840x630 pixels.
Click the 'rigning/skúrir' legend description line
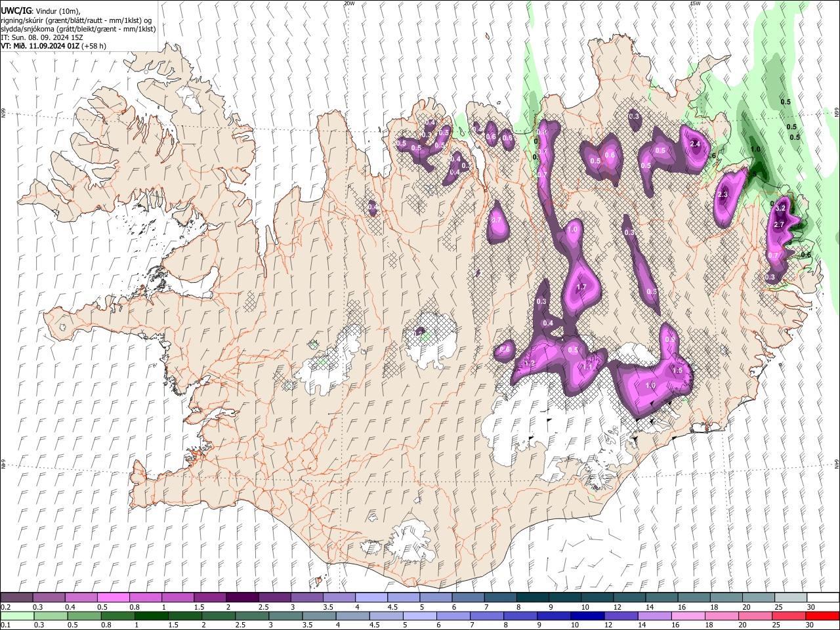coord(77,20)
